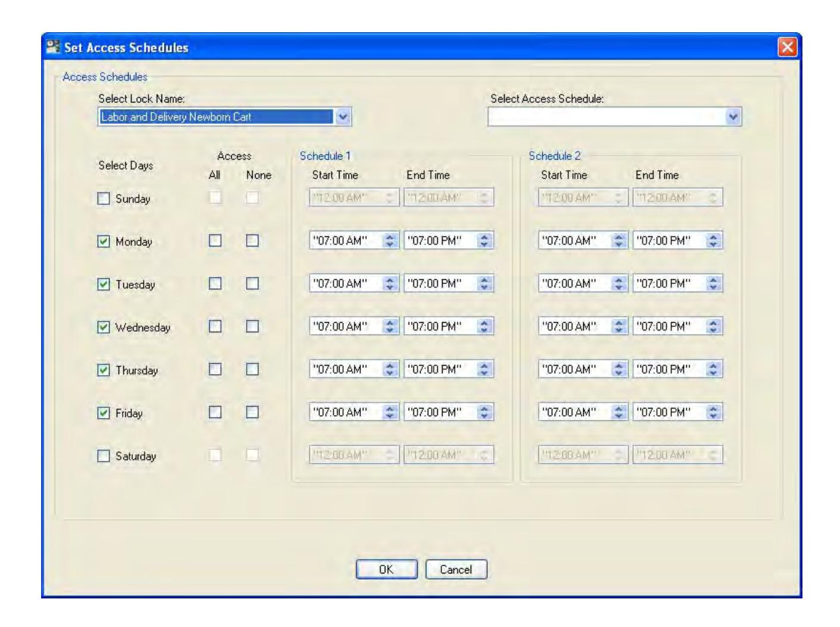This screenshot has width=840, height=627.
Task: Adjust Wednesday Schedule 1 end time spinner
Action: tap(484, 326)
